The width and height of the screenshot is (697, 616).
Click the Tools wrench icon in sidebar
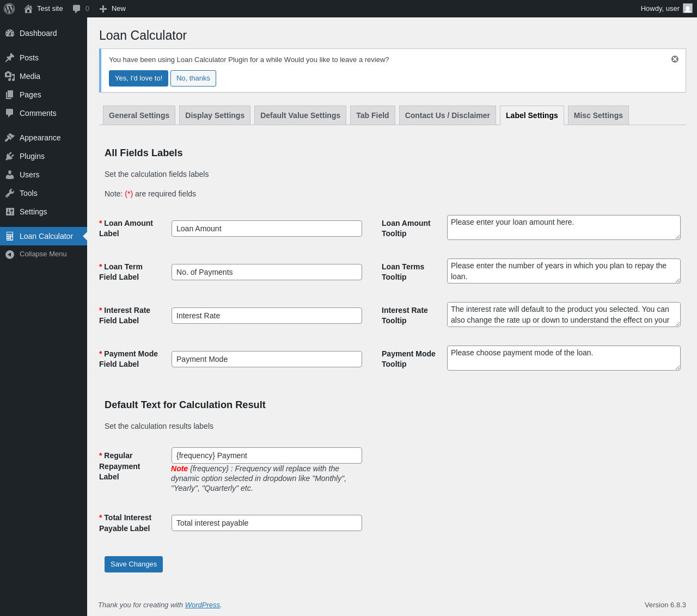(x=10, y=193)
